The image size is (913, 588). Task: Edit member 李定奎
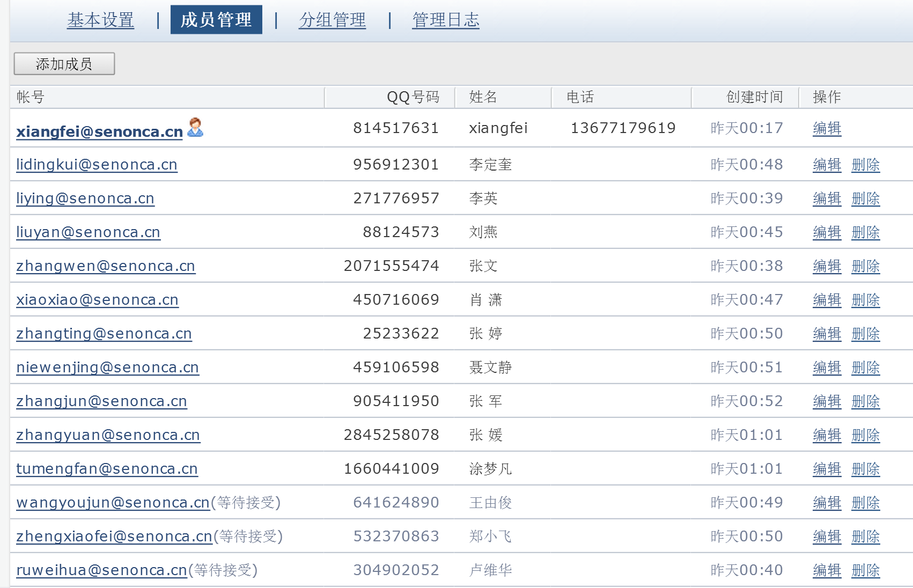coord(827,165)
